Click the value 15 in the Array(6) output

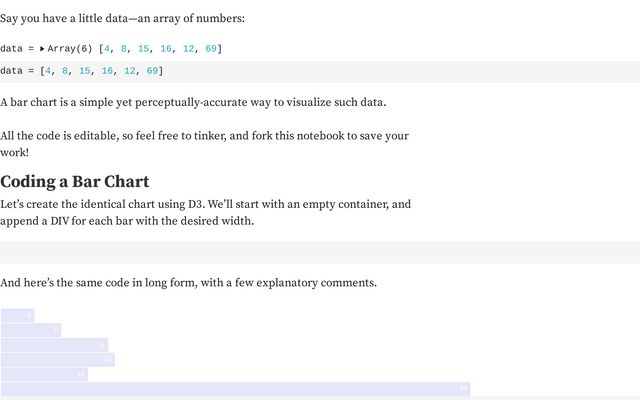click(x=143, y=49)
